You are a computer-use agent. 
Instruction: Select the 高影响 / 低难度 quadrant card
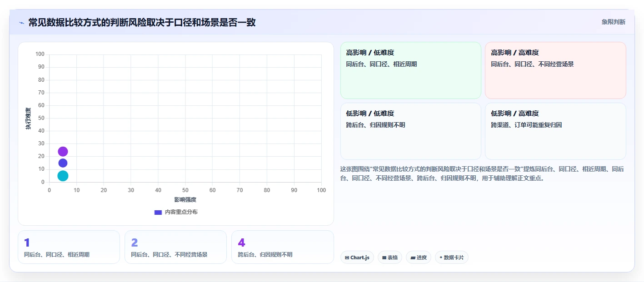click(410, 70)
